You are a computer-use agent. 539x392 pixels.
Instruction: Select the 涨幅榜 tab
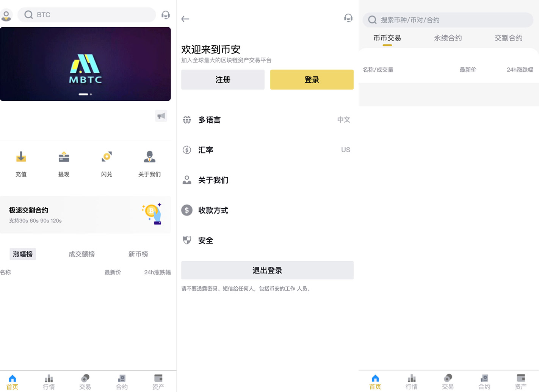click(23, 254)
